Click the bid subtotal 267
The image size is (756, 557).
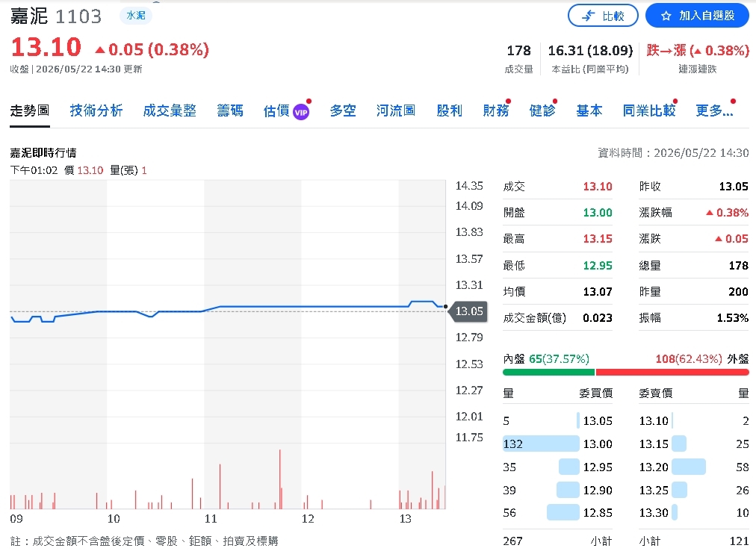[x=512, y=541]
